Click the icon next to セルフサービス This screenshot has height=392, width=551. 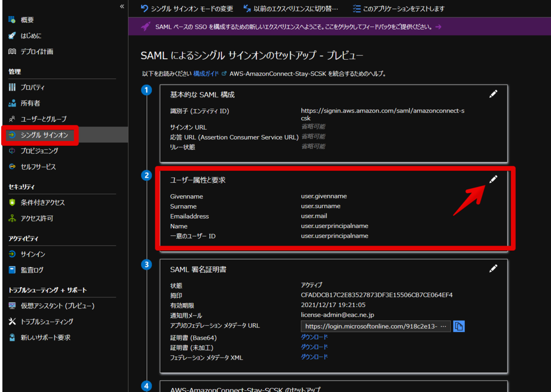(x=12, y=167)
